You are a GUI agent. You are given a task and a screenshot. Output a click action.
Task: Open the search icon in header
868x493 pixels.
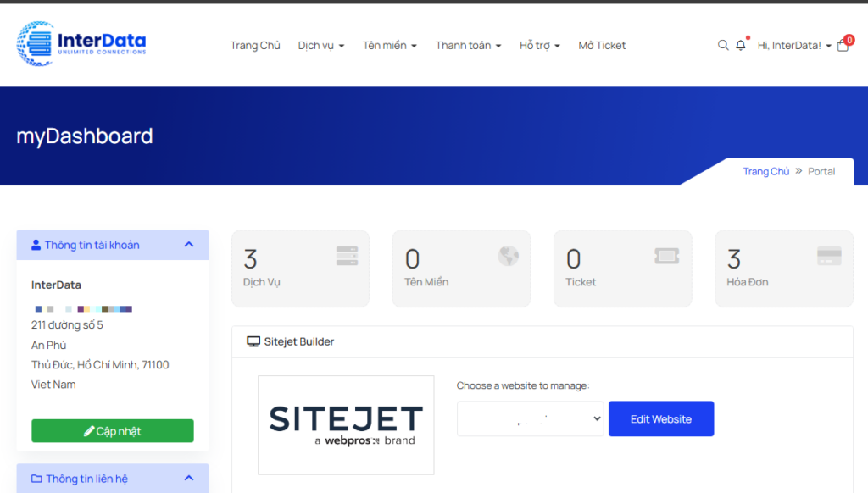pyautogui.click(x=723, y=46)
